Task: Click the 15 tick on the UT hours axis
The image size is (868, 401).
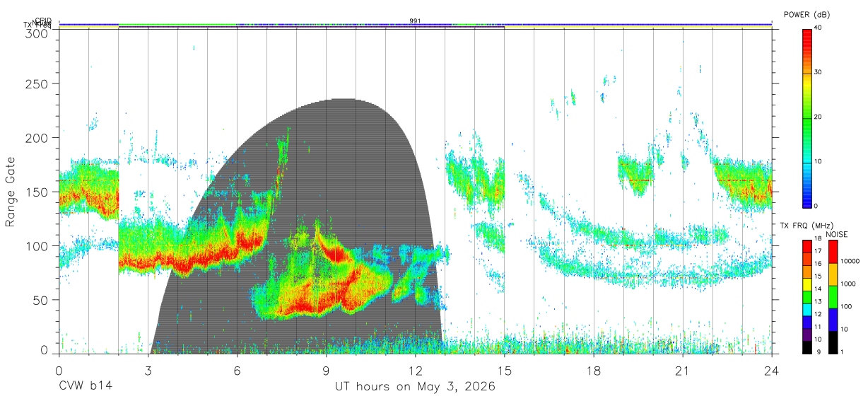Action: tap(505, 370)
